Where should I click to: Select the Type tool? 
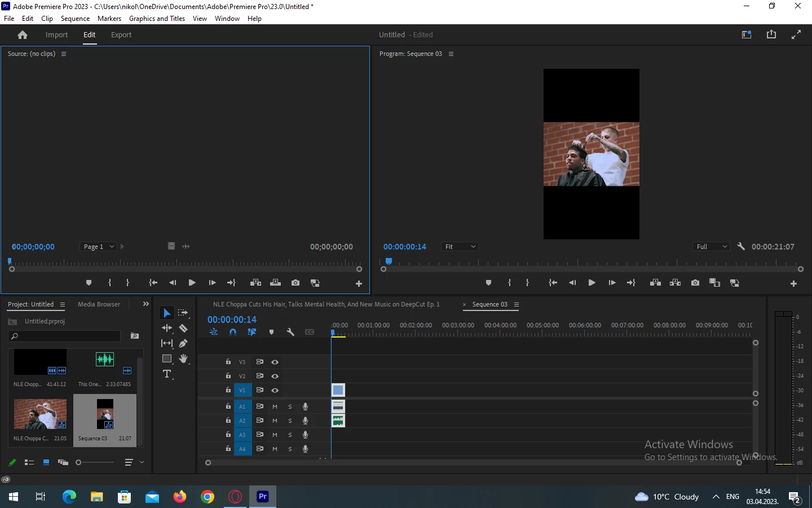(x=167, y=374)
